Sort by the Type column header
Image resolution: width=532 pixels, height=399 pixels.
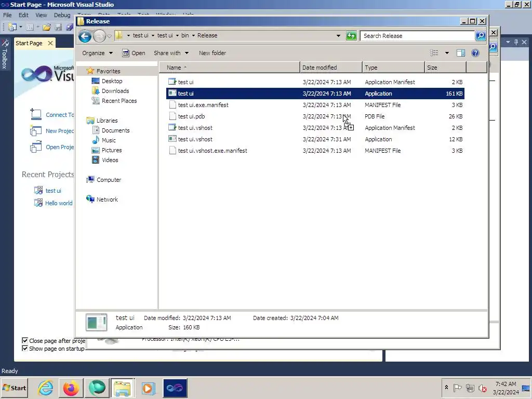[x=394, y=68]
